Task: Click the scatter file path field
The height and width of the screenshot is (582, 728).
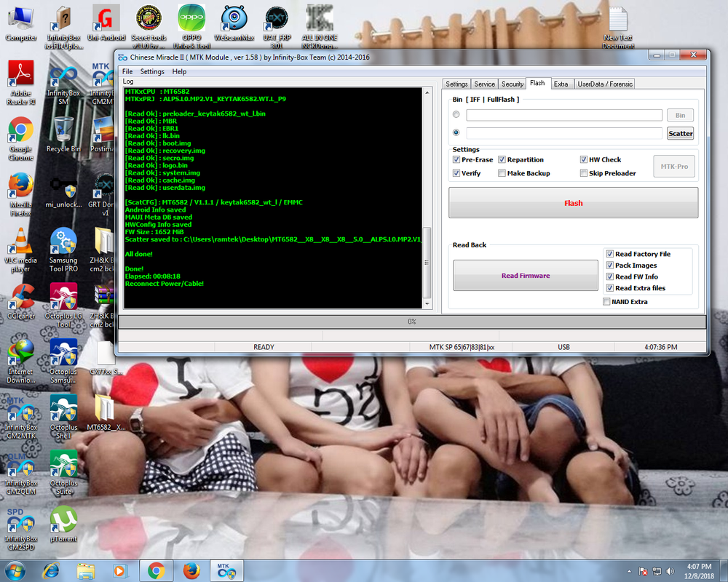Action: (x=564, y=133)
